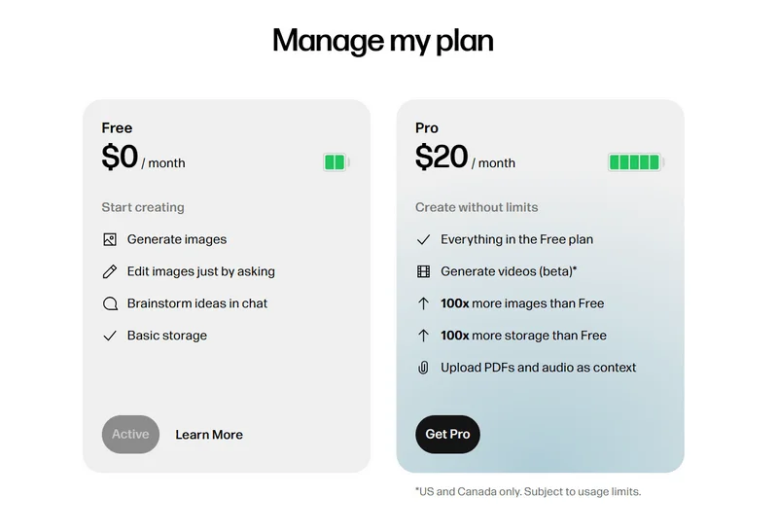Click the checkmark beside Everything in Free plan
778x532 pixels.
[423, 239]
